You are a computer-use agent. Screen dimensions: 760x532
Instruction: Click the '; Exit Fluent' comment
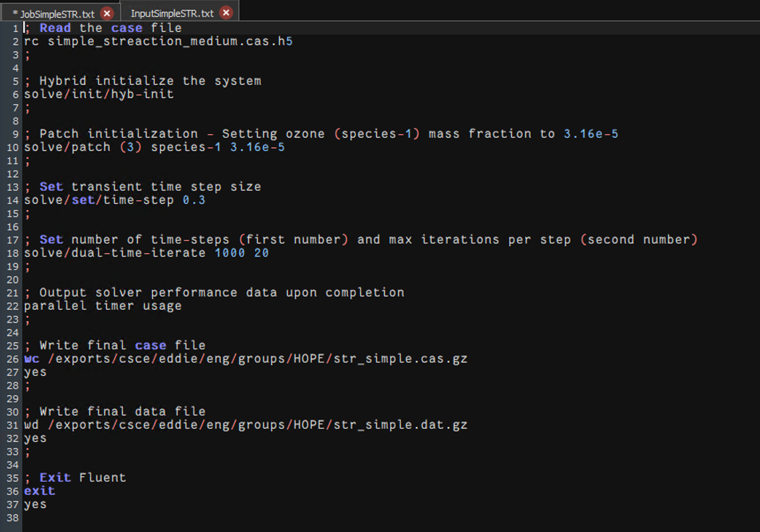click(x=75, y=478)
